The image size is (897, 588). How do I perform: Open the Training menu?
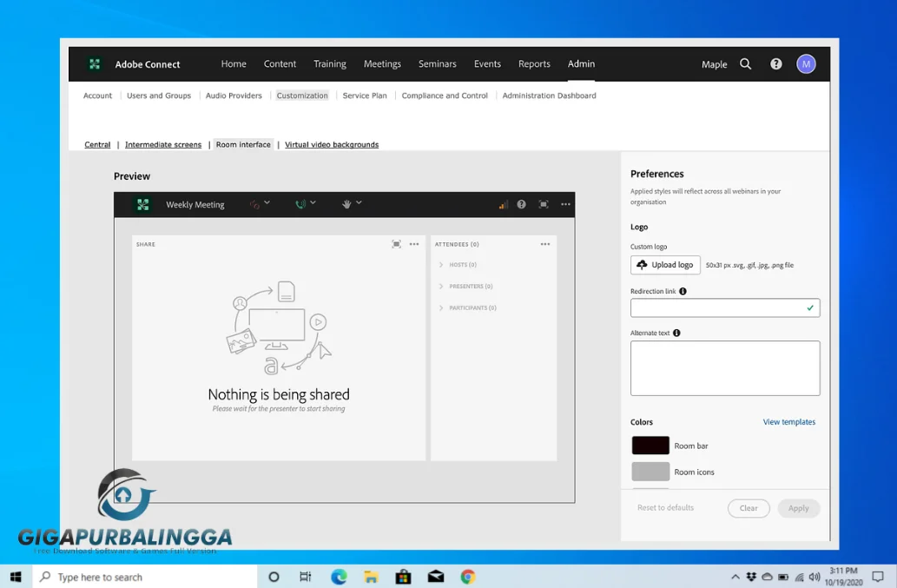point(329,64)
